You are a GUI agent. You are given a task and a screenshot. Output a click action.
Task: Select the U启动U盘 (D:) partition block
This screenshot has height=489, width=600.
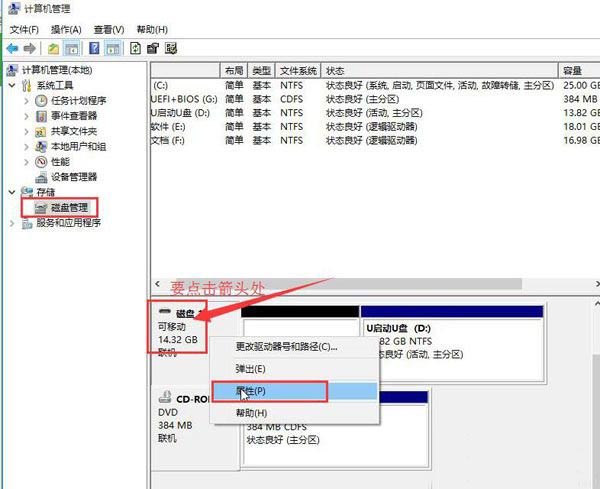coord(452,340)
